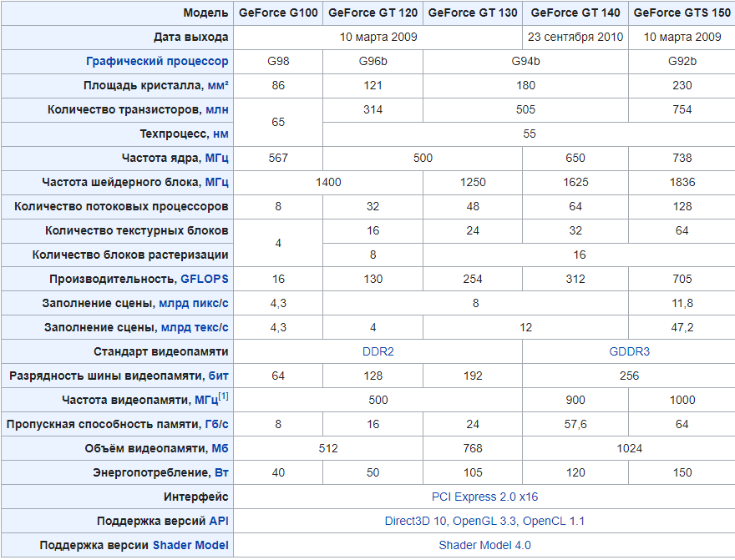This screenshot has width=735, height=560.
Task: Click the Модель header cell
Action: (x=117, y=13)
